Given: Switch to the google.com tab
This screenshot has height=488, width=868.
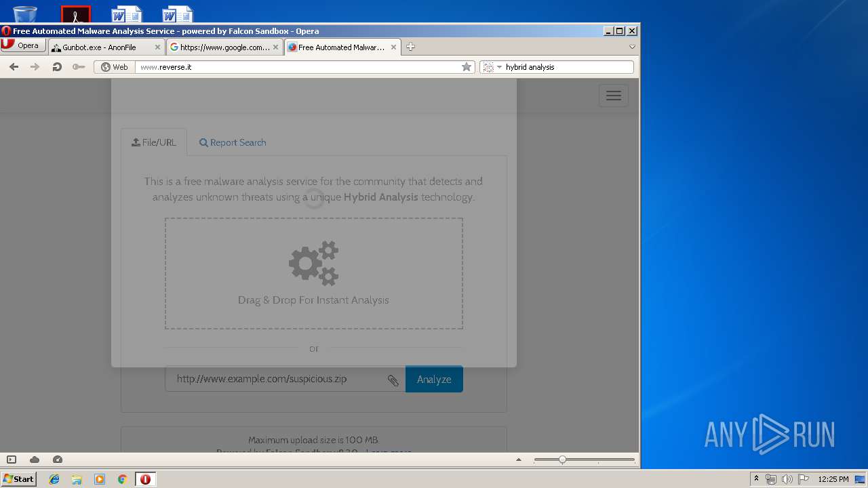Looking at the screenshot, I should (224, 47).
